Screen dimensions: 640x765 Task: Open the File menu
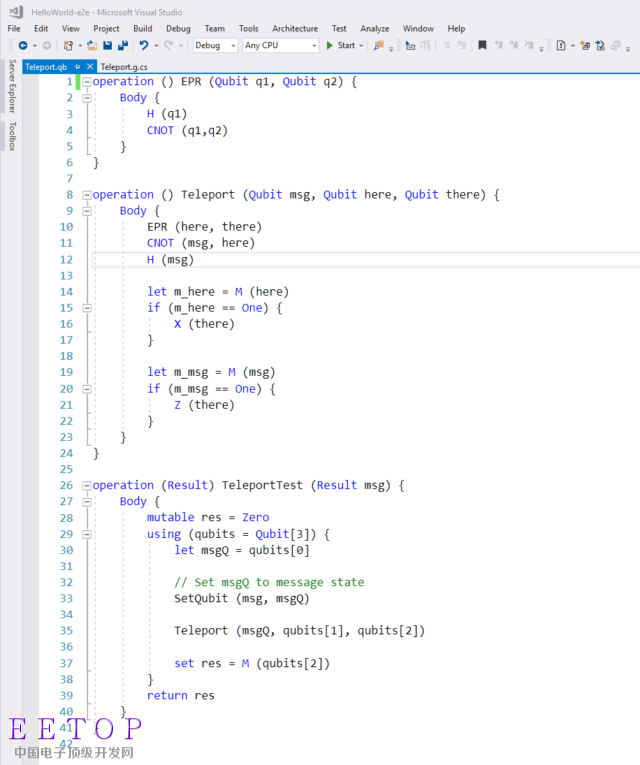(14, 29)
